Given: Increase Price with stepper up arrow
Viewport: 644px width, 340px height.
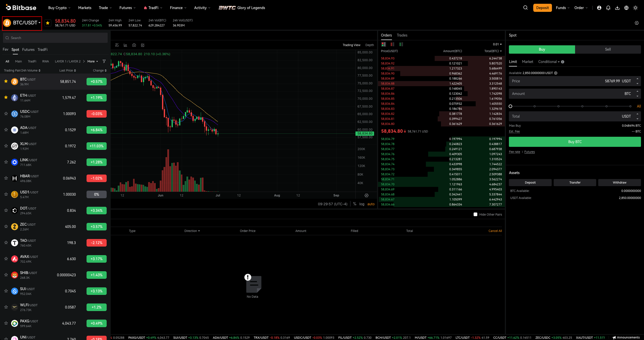Looking at the screenshot, I should (x=637, y=79).
